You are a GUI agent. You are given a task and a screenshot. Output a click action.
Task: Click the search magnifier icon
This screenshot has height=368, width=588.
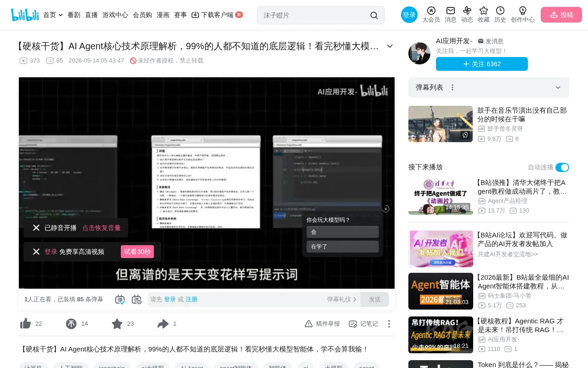(x=374, y=15)
